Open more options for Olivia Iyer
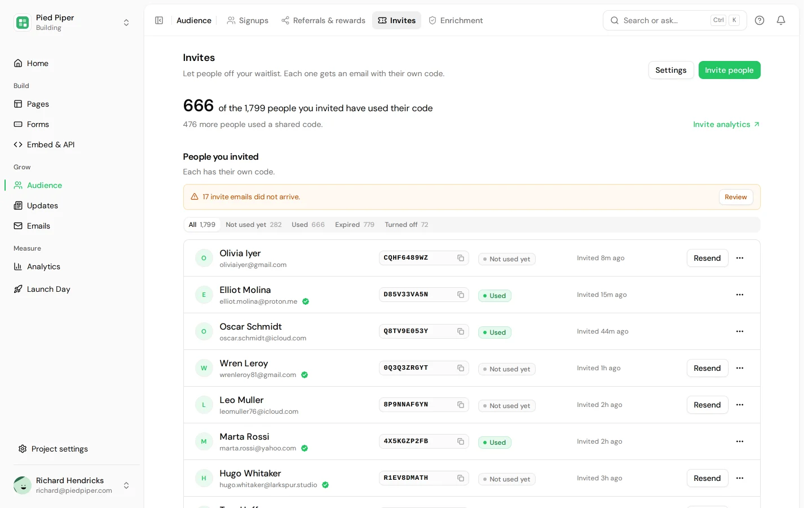 740,258
